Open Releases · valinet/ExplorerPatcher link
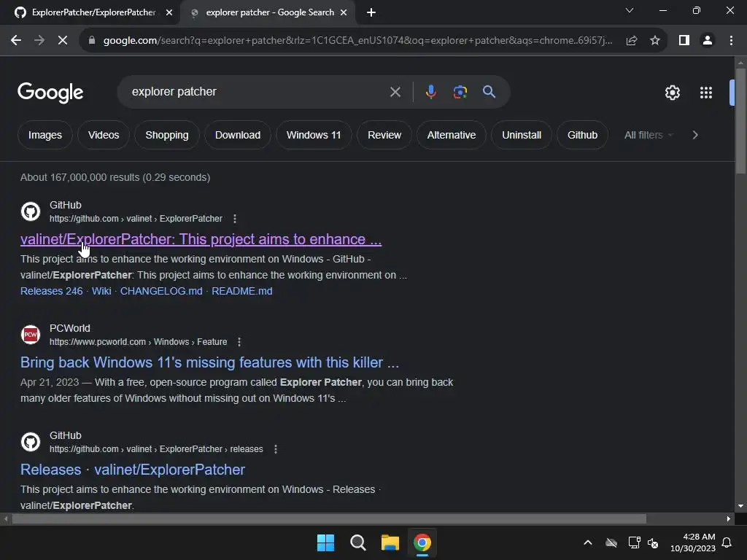The width and height of the screenshot is (747, 560). (133, 470)
